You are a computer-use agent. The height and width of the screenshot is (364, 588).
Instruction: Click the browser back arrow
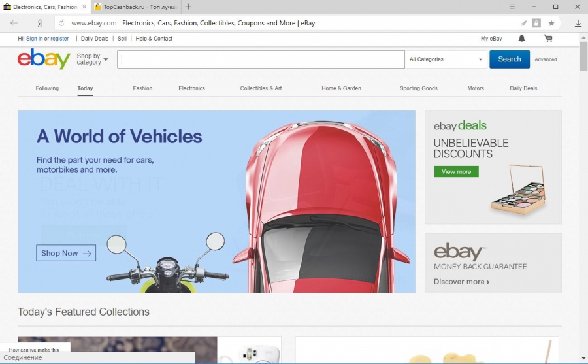pos(14,23)
